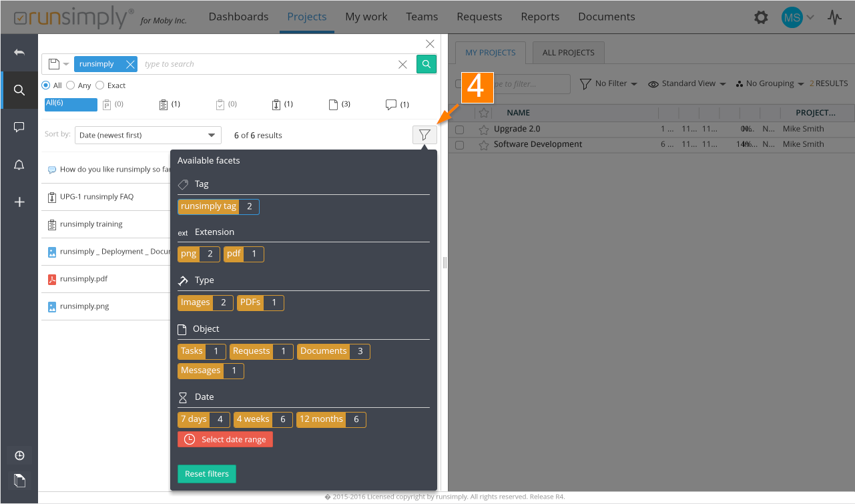The height and width of the screenshot is (504, 855).
Task: Click the funnel filter facets icon
Action: (x=424, y=135)
